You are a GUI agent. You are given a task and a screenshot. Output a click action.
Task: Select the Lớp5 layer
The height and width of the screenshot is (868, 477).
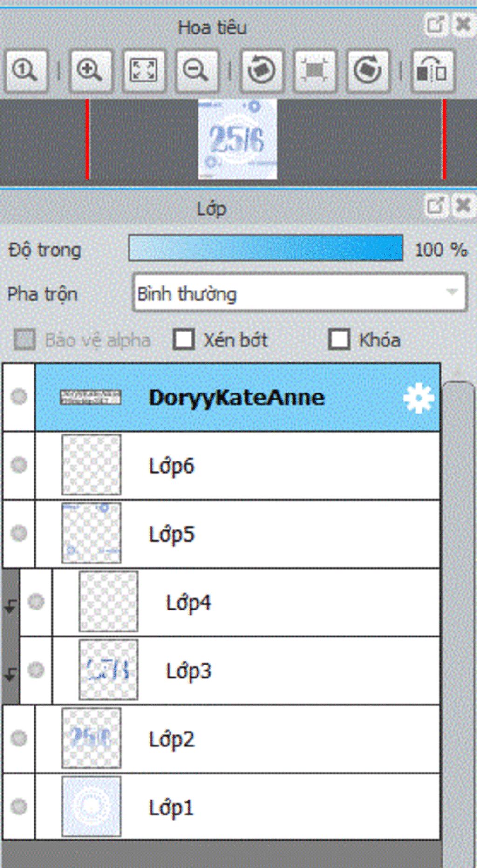pyautogui.click(x=279, y=534)
